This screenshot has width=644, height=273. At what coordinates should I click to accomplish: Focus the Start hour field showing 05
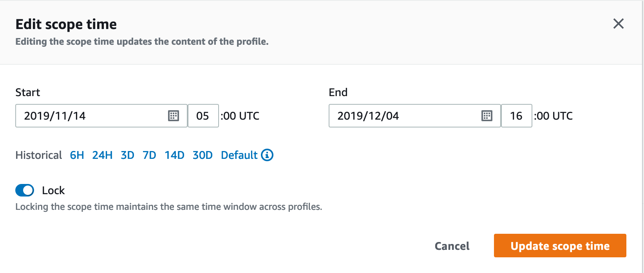pos(203,116)
